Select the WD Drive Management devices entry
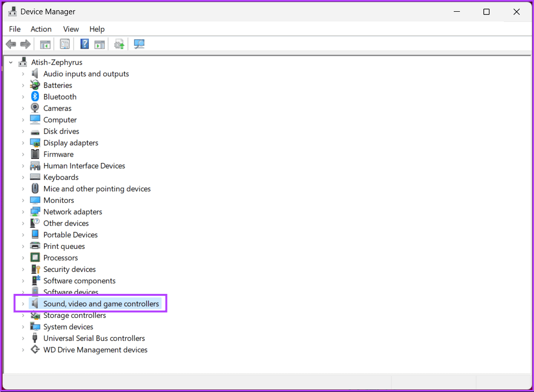 (95, 350)
